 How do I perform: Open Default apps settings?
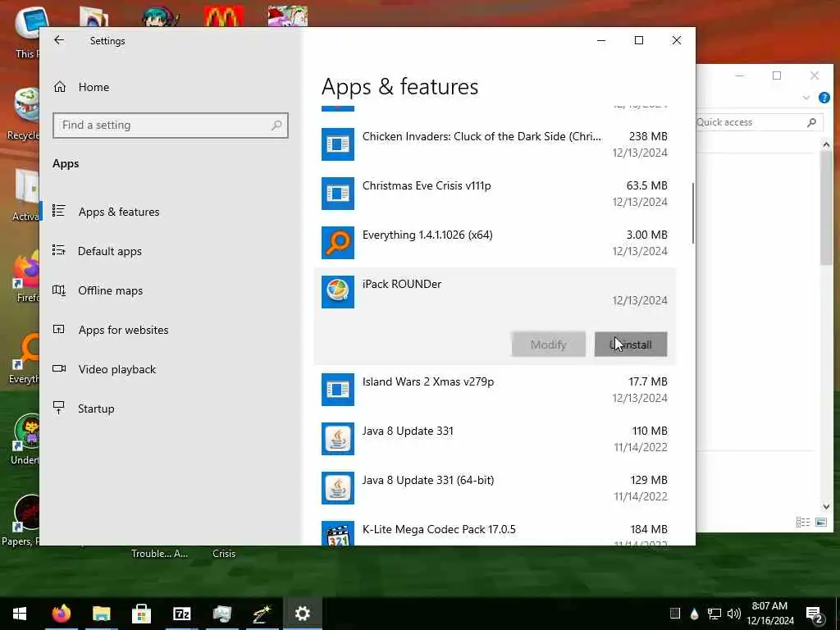click(x=110, y=251)
